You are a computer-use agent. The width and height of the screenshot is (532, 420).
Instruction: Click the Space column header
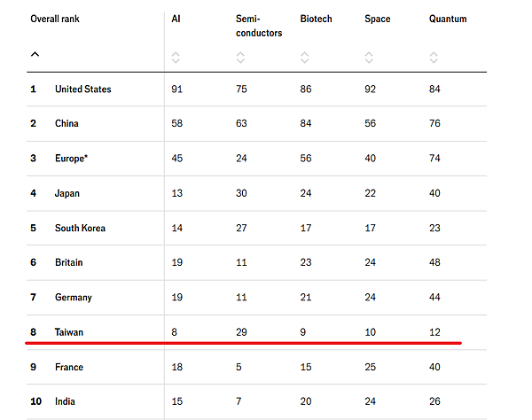pyautogui.click(x=377, y=19)
